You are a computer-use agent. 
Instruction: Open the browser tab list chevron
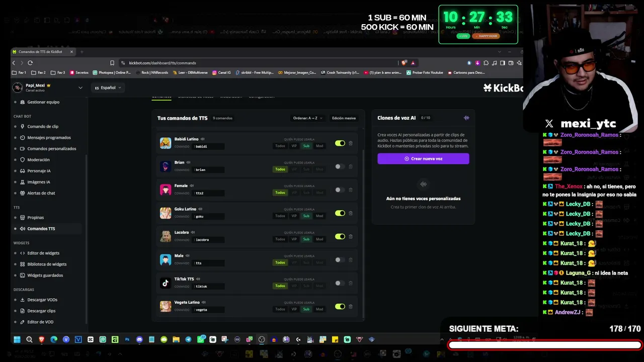499,52
